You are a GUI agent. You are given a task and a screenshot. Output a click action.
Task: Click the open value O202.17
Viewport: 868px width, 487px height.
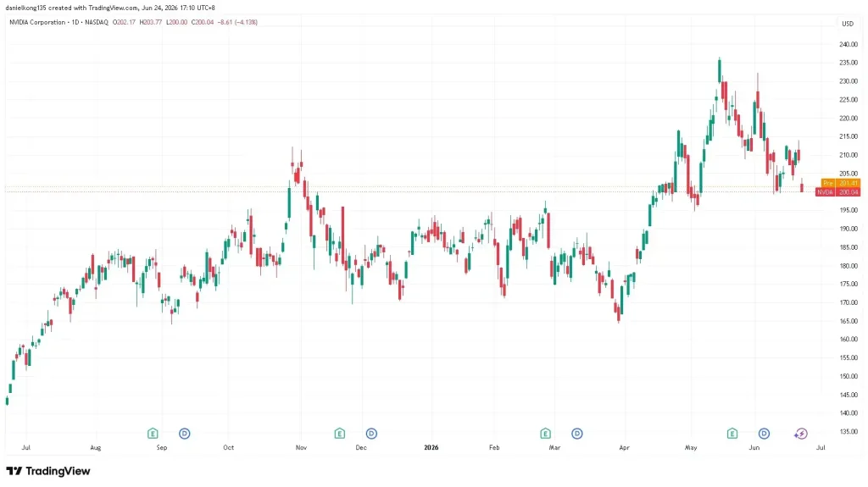tap(124, 22)
